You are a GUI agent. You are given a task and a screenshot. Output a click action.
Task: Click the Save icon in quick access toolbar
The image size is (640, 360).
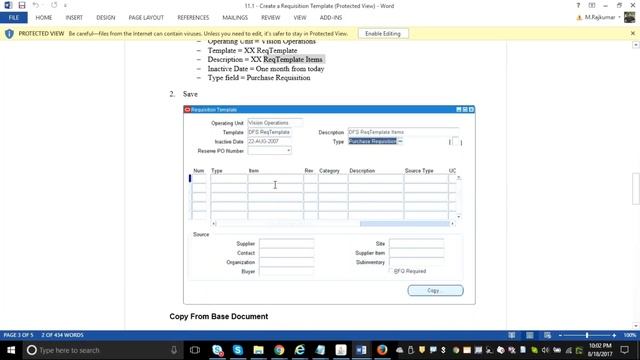tap(22, 5)
